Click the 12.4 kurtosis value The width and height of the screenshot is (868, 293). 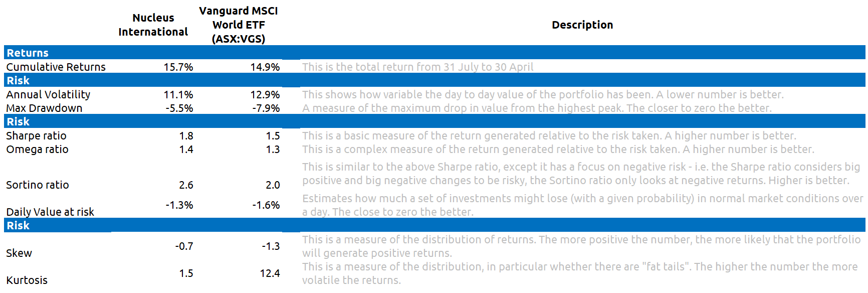[x=270, y=273]
